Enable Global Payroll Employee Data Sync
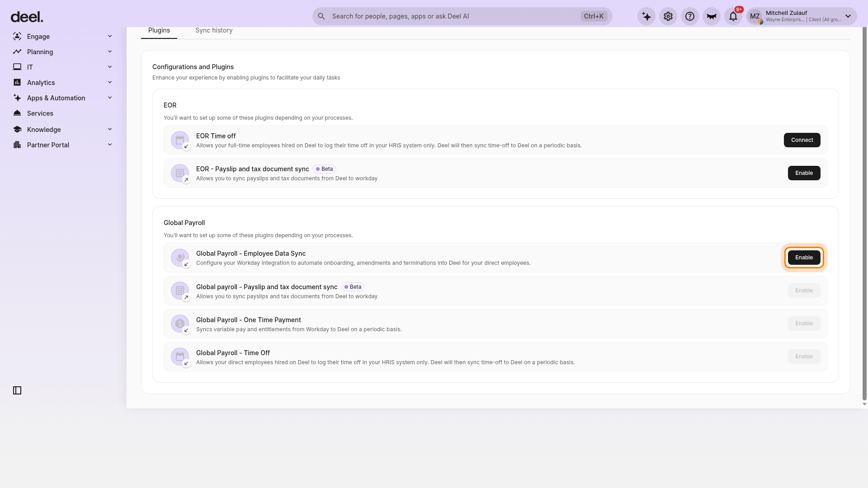Image resolution: width=868 pixels, height=488 pixels. [804, 258]
